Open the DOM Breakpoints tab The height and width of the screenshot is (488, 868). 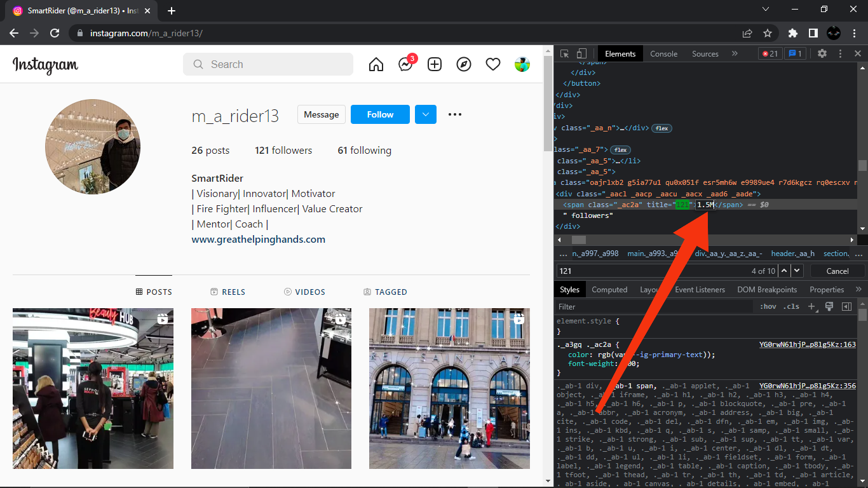767,290
